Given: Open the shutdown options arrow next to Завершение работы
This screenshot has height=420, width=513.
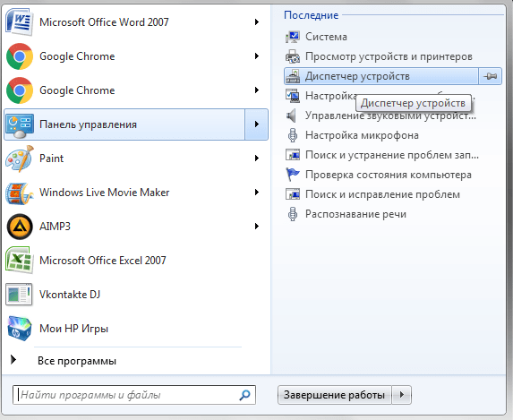Looking at the screenshot, I should pyautogui.click(x=401, y=395).
